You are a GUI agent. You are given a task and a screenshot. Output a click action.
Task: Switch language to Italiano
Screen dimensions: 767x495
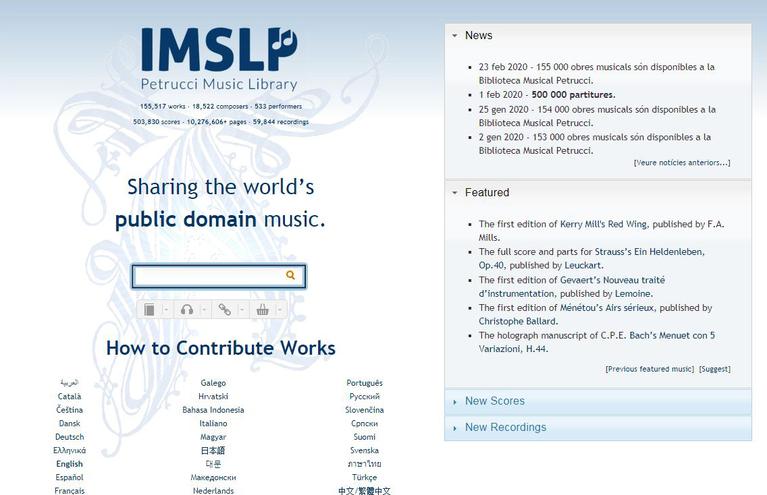[213, 423]
